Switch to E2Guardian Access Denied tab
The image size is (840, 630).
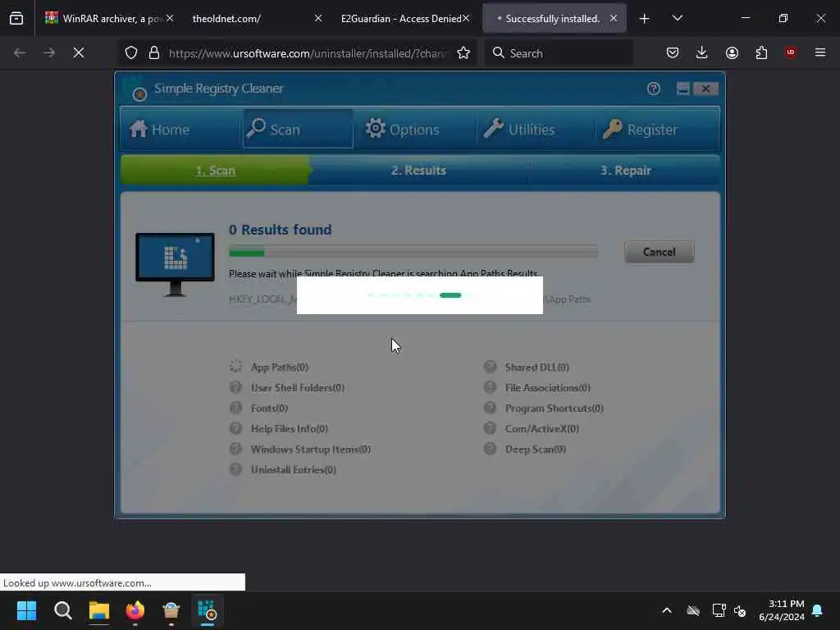(402, 18)
